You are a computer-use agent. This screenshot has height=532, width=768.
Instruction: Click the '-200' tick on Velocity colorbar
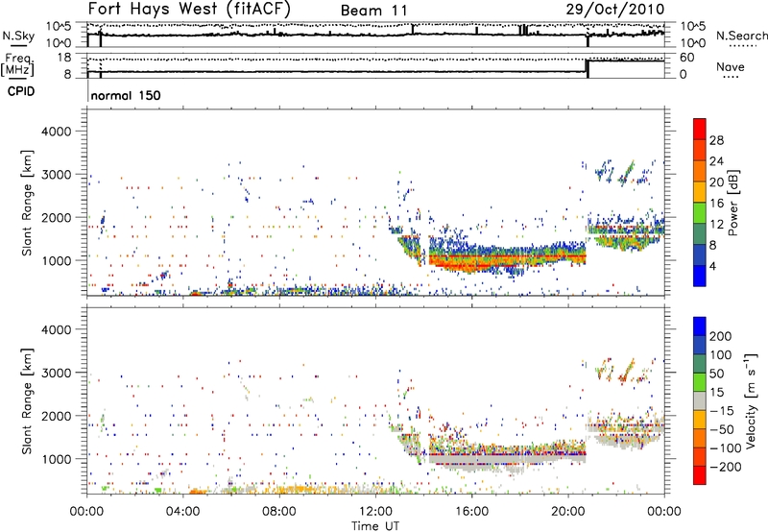pyautogui.click(x=727, y=467)
